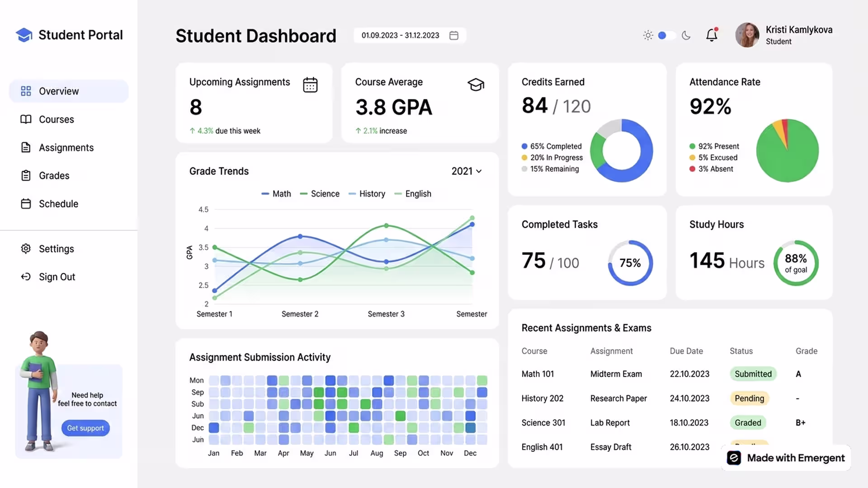Toggle the English series in chart legend
This screenshot has width=868, height=488.
413,194
